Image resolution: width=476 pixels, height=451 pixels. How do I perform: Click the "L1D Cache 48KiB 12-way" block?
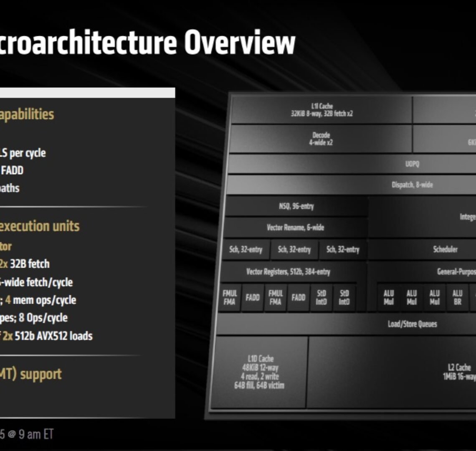tap(260, 372)
